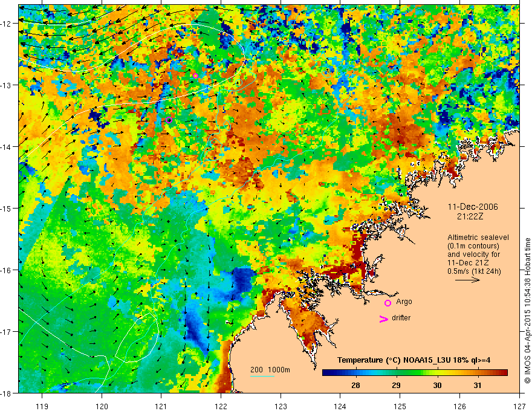The image size is (532, 411).
Task: Click the latitude axis label -15
Action: tap(6, 208)
